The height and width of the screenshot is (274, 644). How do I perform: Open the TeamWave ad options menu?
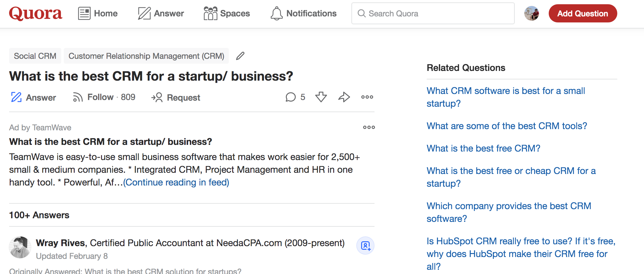click(x=369, y=127)
